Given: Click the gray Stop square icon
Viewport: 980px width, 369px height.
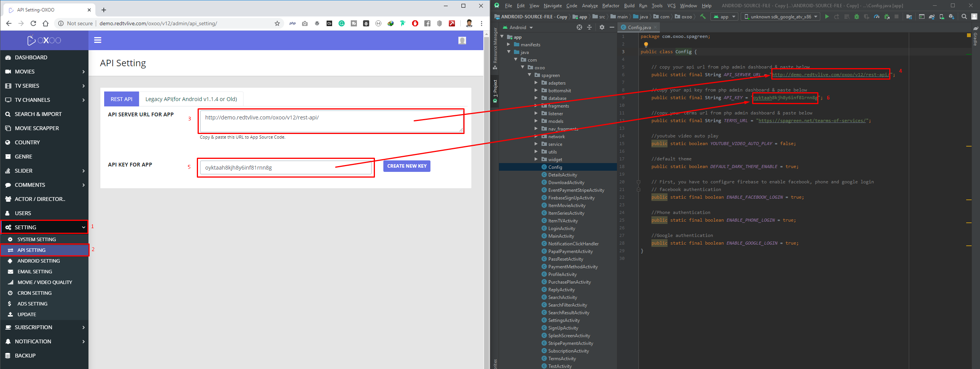Looking at the screenshot, I should [x=897, y=16].
